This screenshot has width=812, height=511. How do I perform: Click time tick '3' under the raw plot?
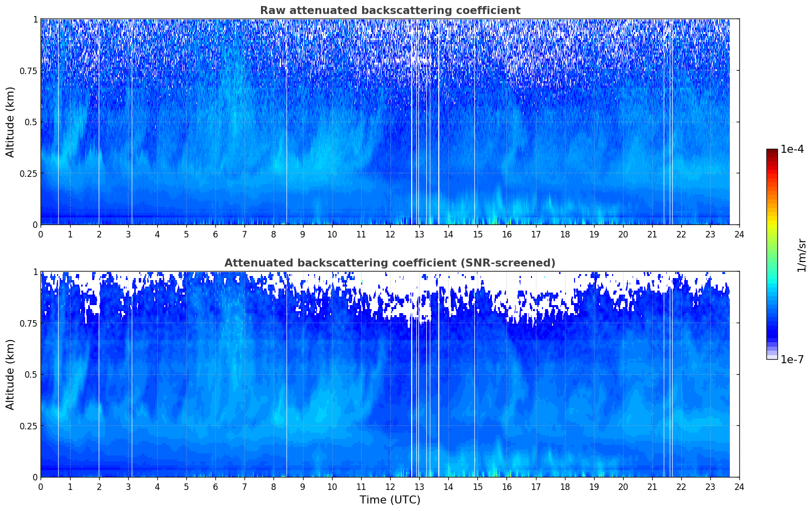click(128, 234)
